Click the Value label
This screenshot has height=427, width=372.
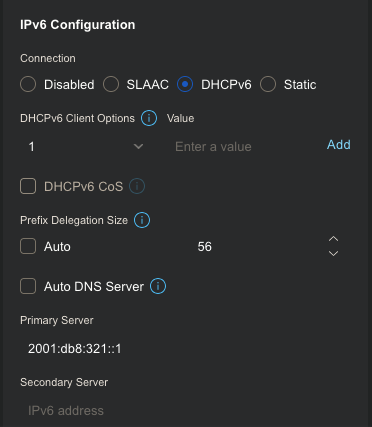(180, 118)
